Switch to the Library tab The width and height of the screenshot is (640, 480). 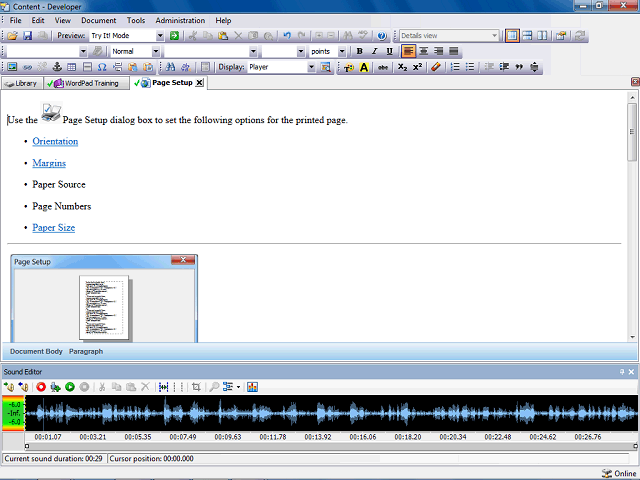[x=21, y=83]
